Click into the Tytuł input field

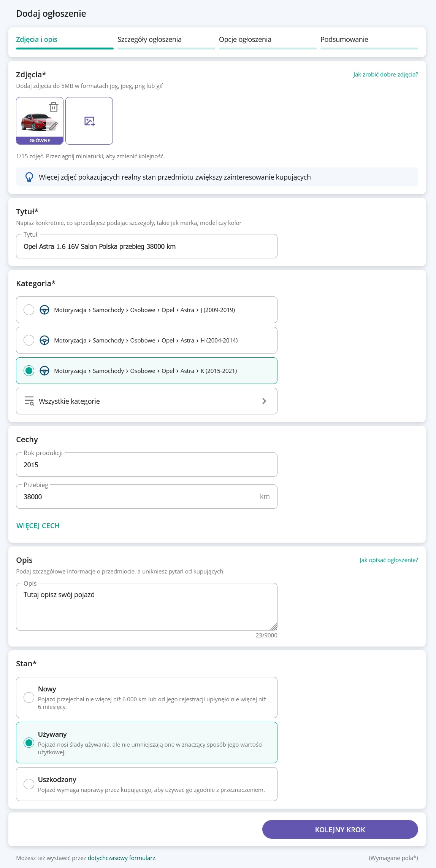(x=146, y=247)
